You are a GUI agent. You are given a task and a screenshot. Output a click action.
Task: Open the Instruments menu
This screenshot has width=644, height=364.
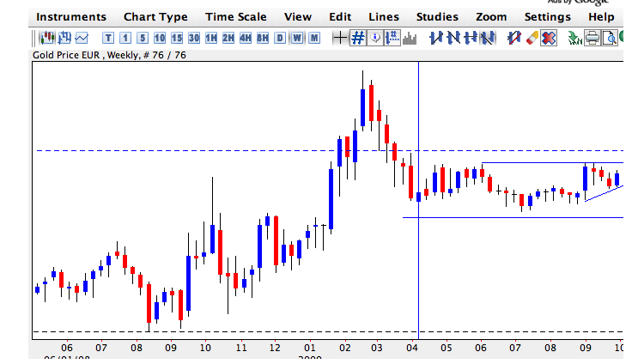pyautogui.click(x=71, y=17)
